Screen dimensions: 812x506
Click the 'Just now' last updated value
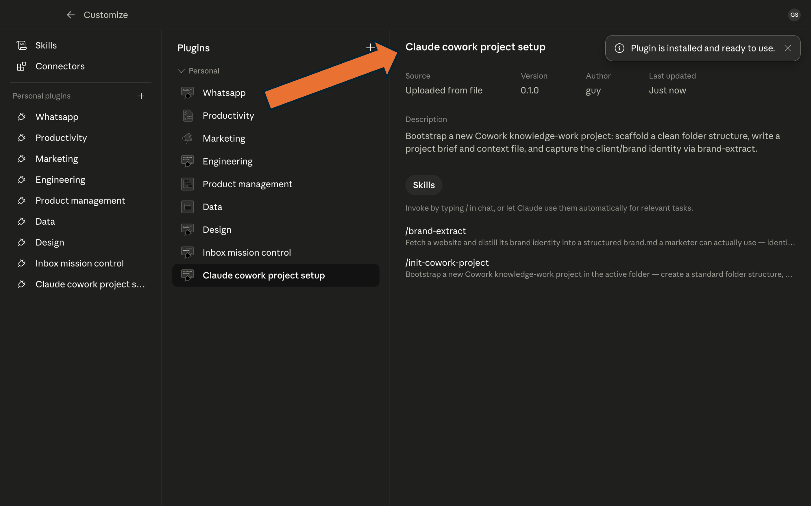coord(667,90)
